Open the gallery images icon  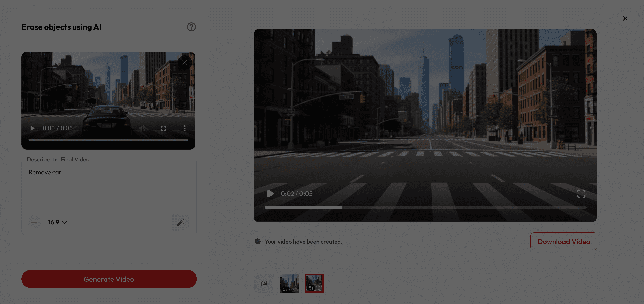point(264,283)
